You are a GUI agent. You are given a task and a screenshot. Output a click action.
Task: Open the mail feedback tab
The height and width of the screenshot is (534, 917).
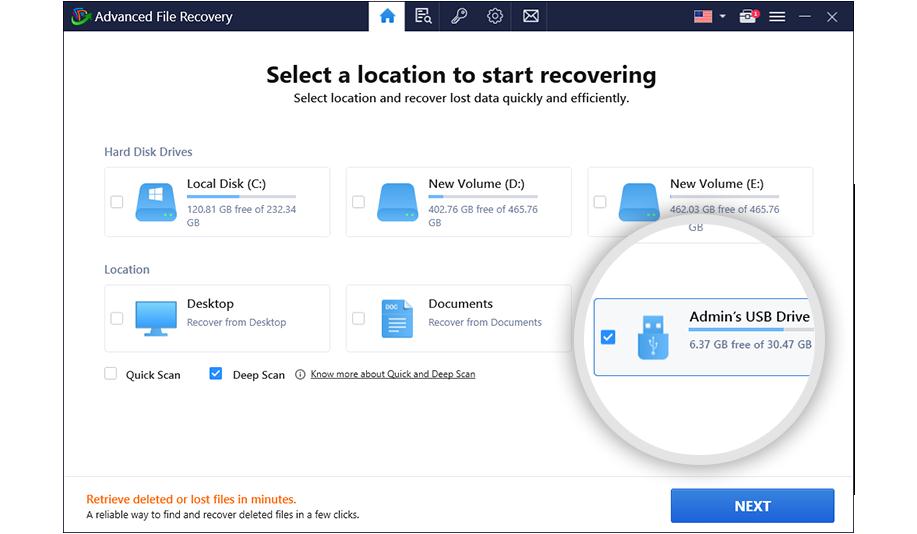pos(530,16)
